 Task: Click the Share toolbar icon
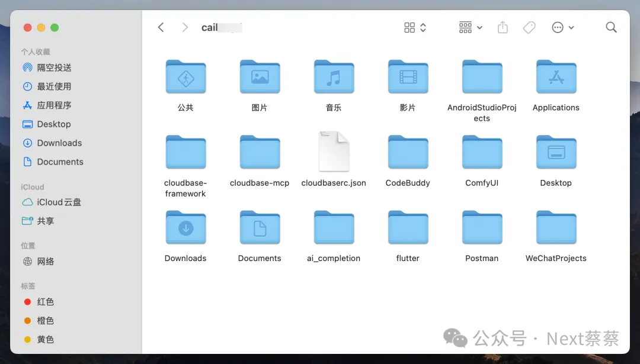(503, 28)
